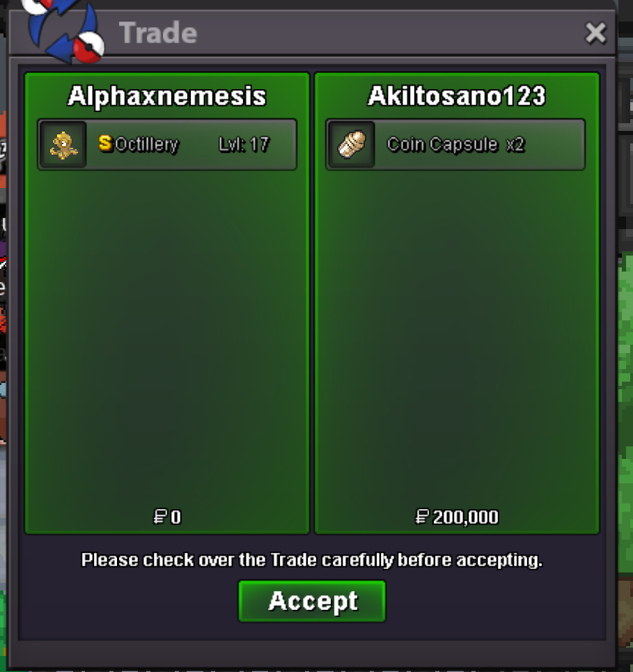Click Akiltosano123's 200,000 money offer
This screenshot has width=633, height=672.
(x=465, y=517)
